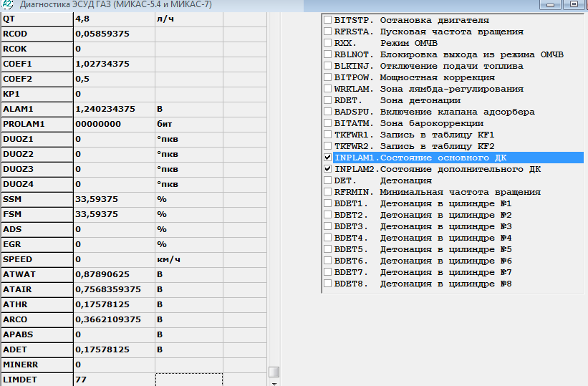Click the COEF2 value 0,5 cell
This screenshot has width=588, height=386.
[114, 79]
